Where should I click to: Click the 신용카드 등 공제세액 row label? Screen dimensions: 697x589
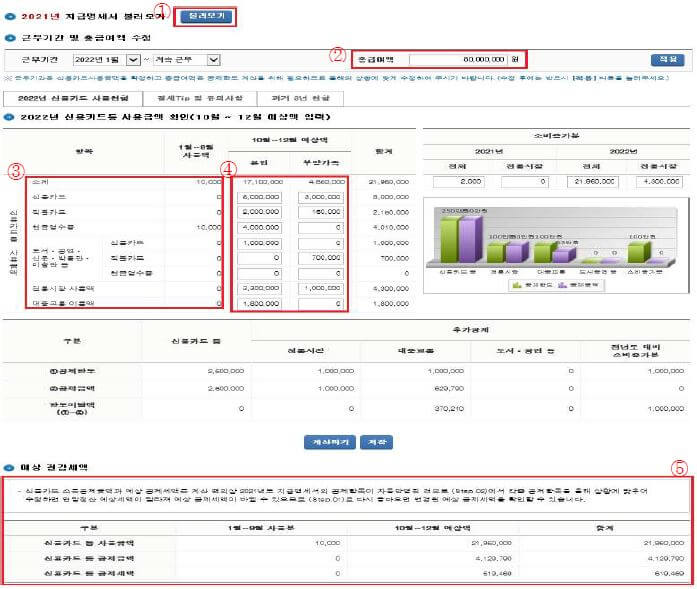[x=89, y=573]
